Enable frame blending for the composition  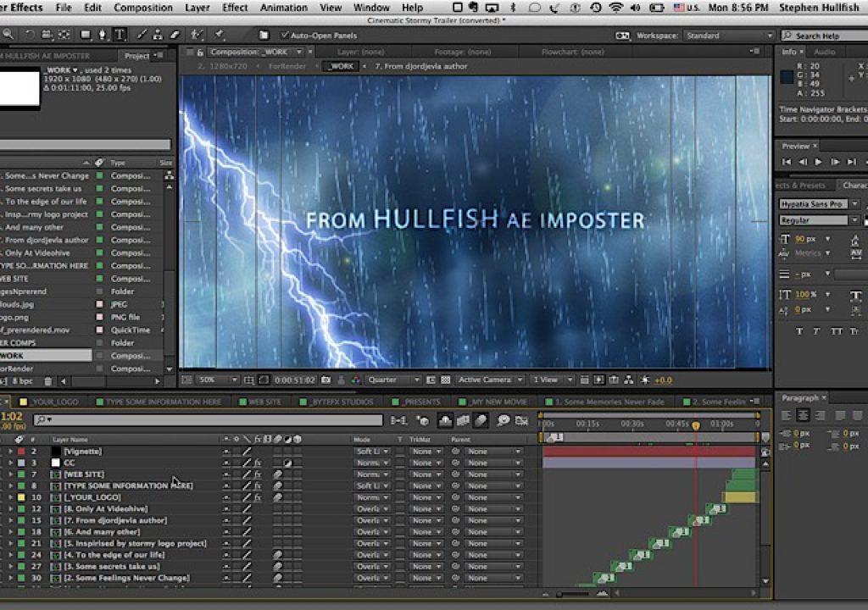tap(463, 421)
